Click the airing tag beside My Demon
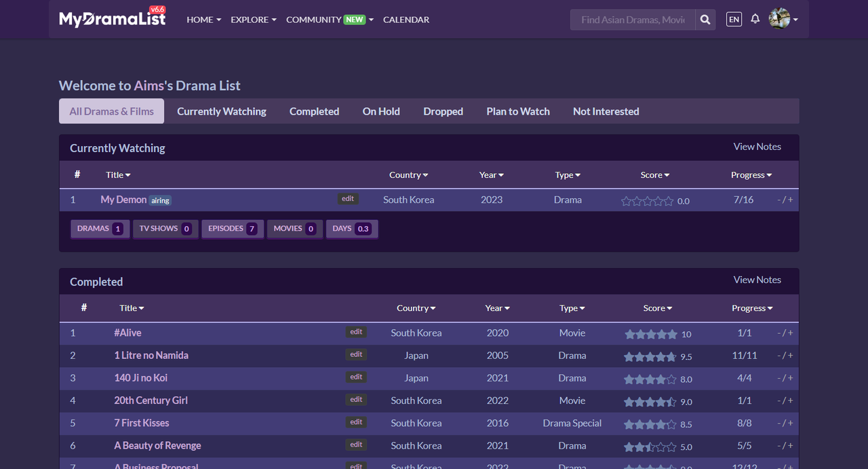 point(161,201)
